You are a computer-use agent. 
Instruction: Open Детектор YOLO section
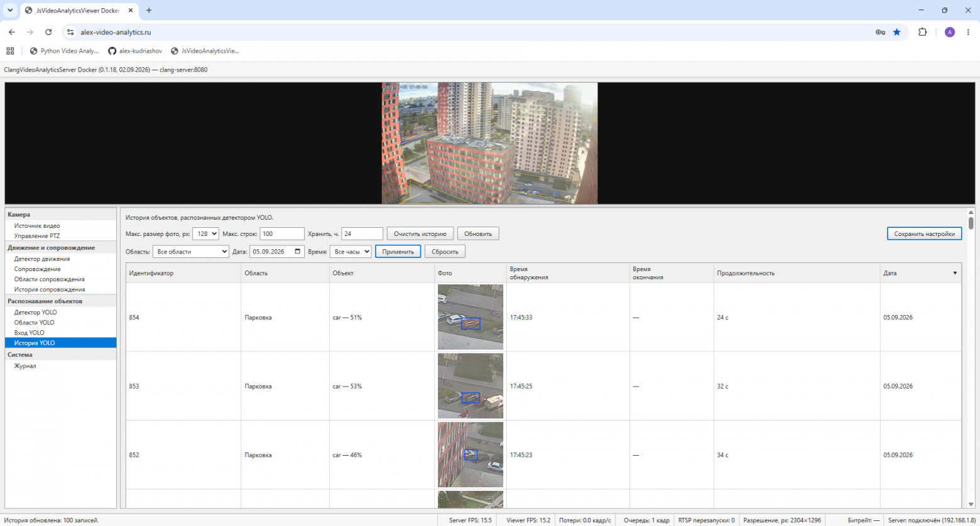[36, 312]
